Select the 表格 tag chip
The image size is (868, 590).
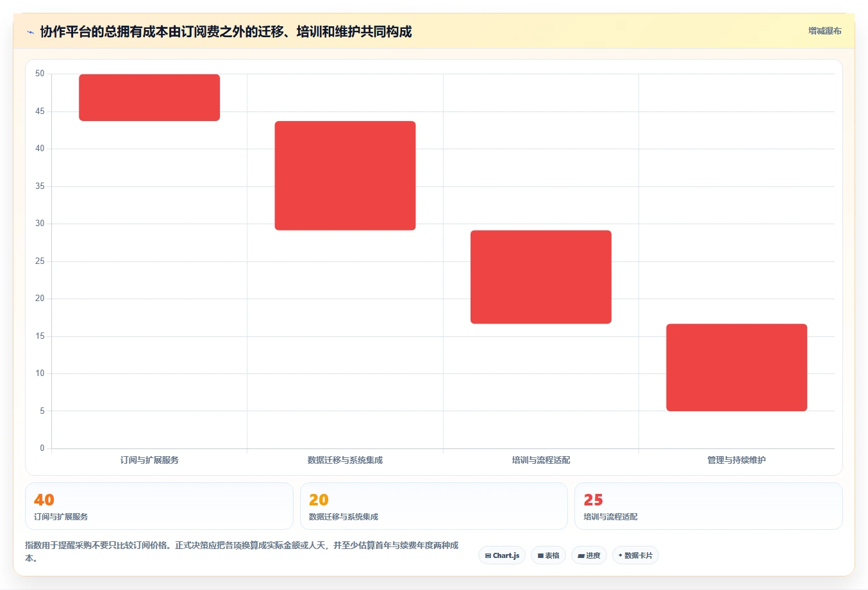(x=548, y=555)
